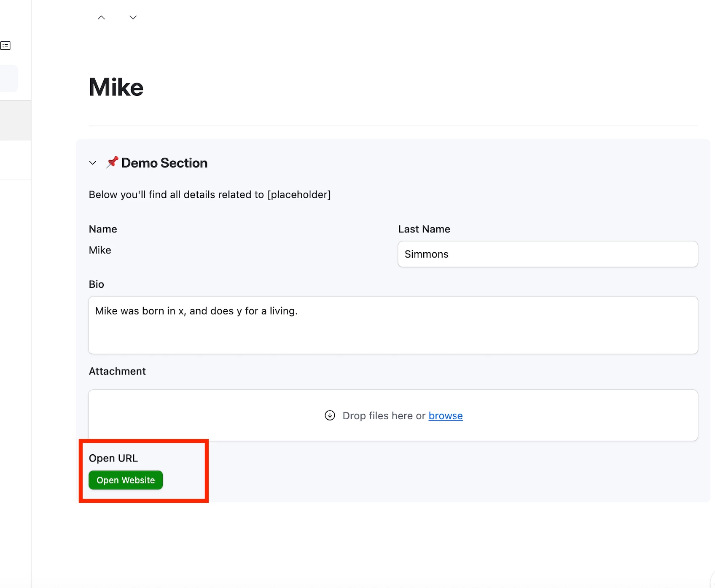Image resolution: width=715 pixels, height=588 pixels.
Task: Click the Name field label
Action: click(103, 229)
